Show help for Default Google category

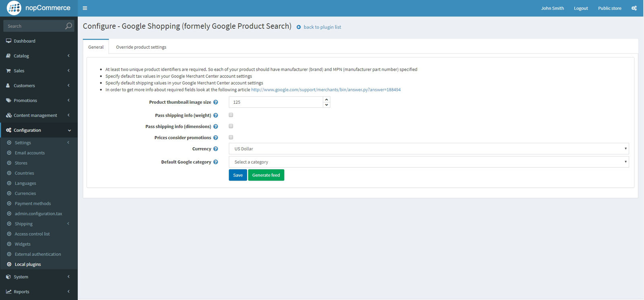click(x=216, y=162)
